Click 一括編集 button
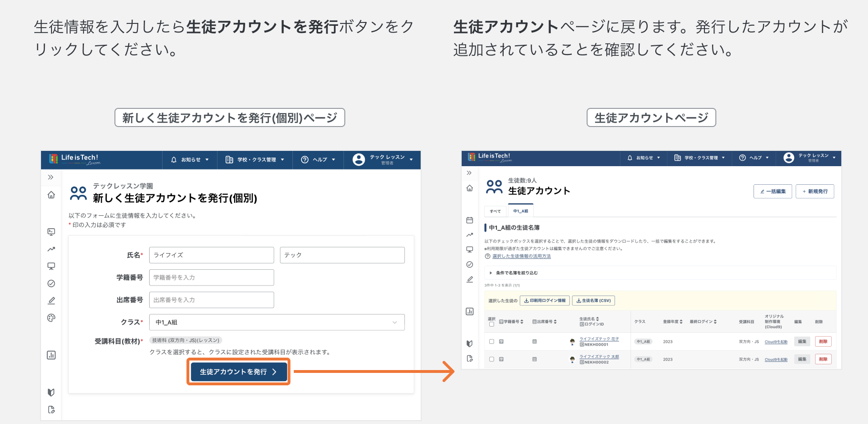Viewport: 868px width, 424px height. 773,191
